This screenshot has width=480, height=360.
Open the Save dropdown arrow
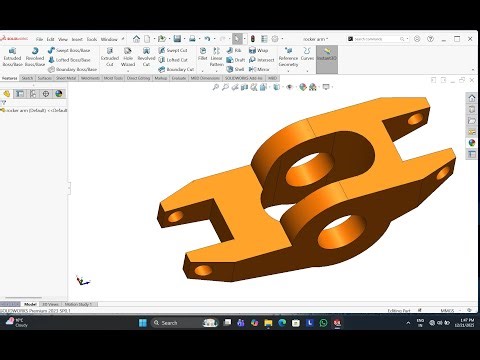point(184,39)
